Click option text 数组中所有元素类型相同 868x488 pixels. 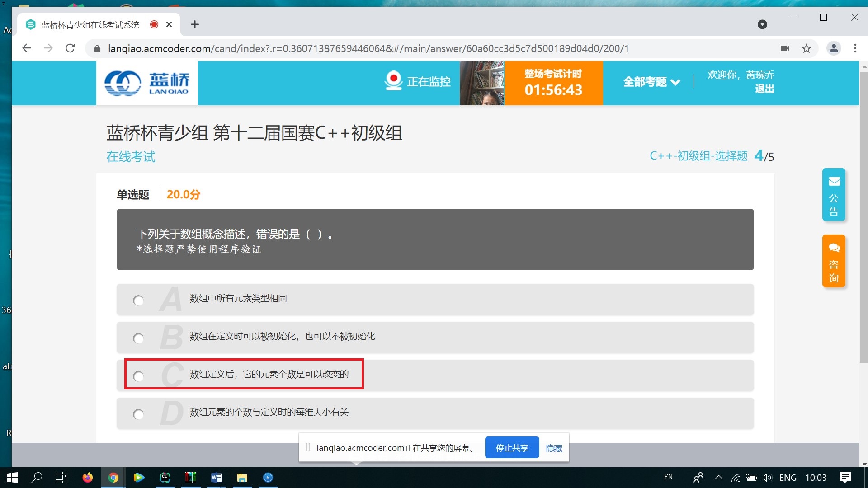click(x=238, y=298)
